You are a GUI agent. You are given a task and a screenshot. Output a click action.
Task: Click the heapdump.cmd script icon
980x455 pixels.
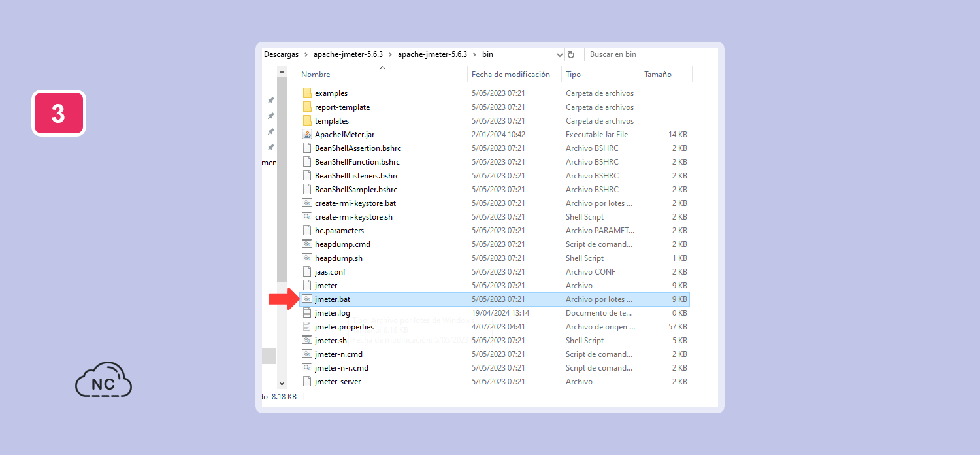pos(307,244)
